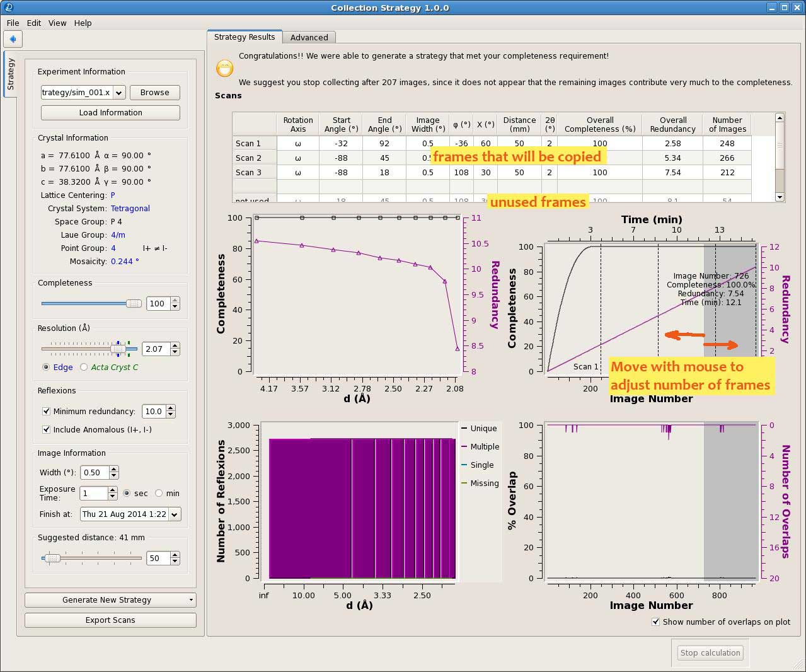This screenshot has width=806, height=672.
Task: Increase the Image Width spinner value
Action: (x=113, y=469)
